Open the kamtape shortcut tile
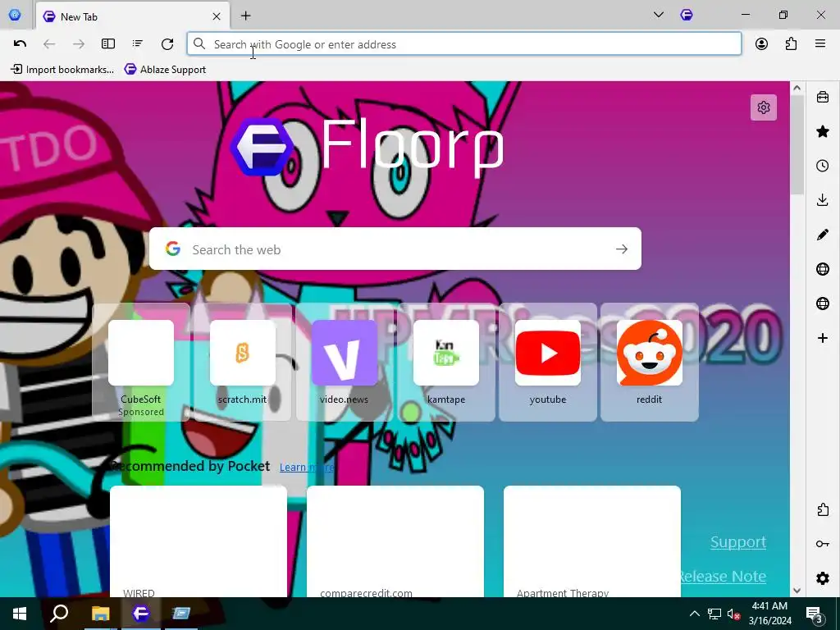This screenshot has height=630, width=840. [x=445, y=362]
